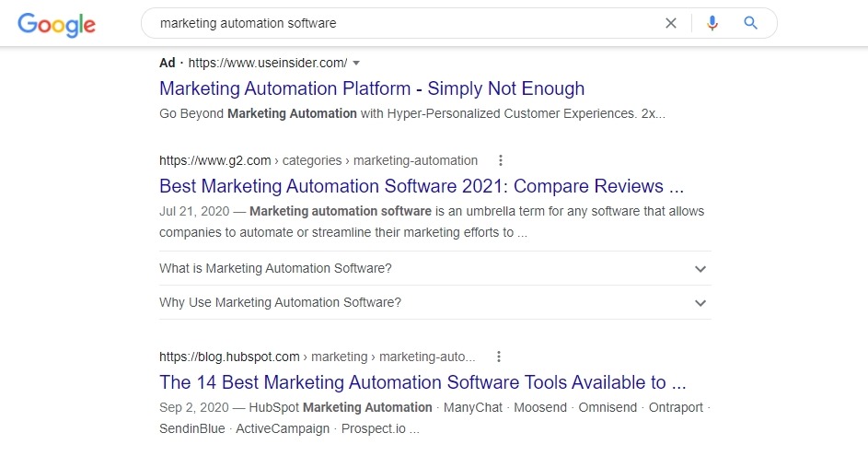This screenshot has width=868, height=468.
Task: Click the Google logo
Action: click(x=56, y=24)
